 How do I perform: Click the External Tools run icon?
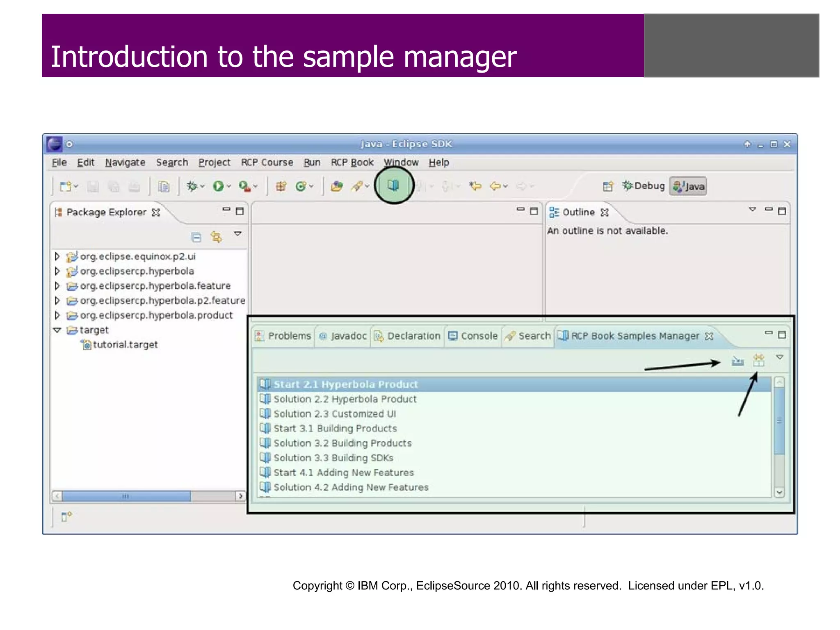tap(245, 187)
